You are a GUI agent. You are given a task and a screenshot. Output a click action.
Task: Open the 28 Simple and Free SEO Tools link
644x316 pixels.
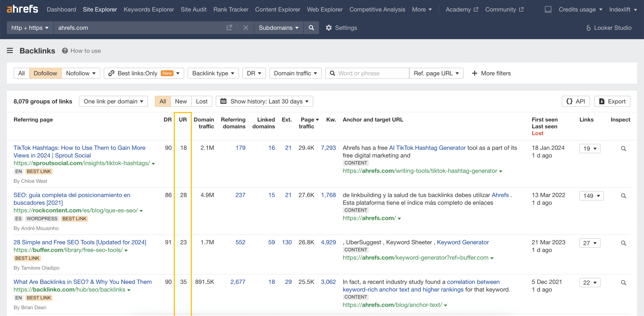coord(80,242)
